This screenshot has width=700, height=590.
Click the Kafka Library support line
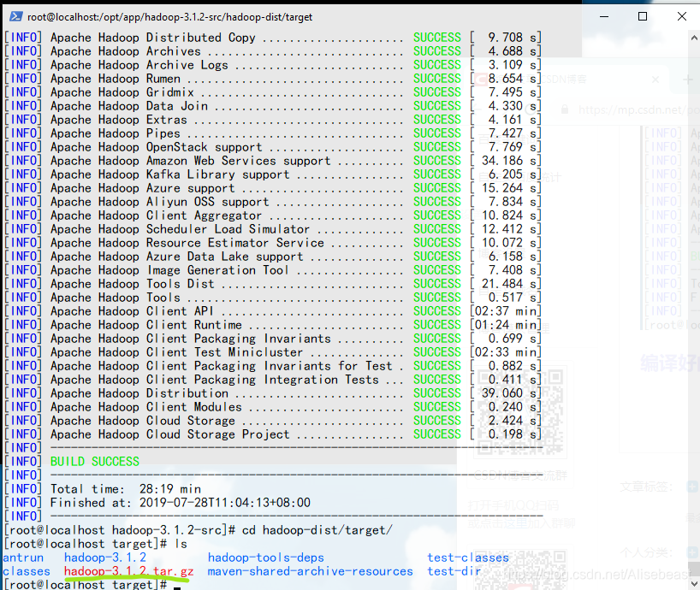click(272, 174)
